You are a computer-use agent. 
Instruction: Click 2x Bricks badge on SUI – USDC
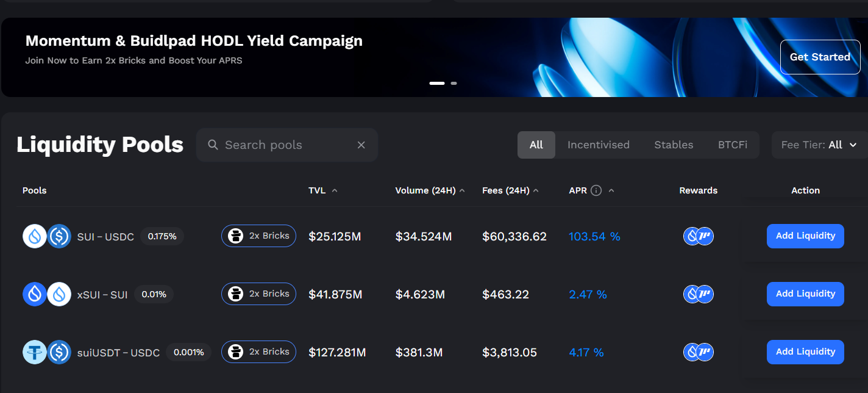[x=258, y=236]
